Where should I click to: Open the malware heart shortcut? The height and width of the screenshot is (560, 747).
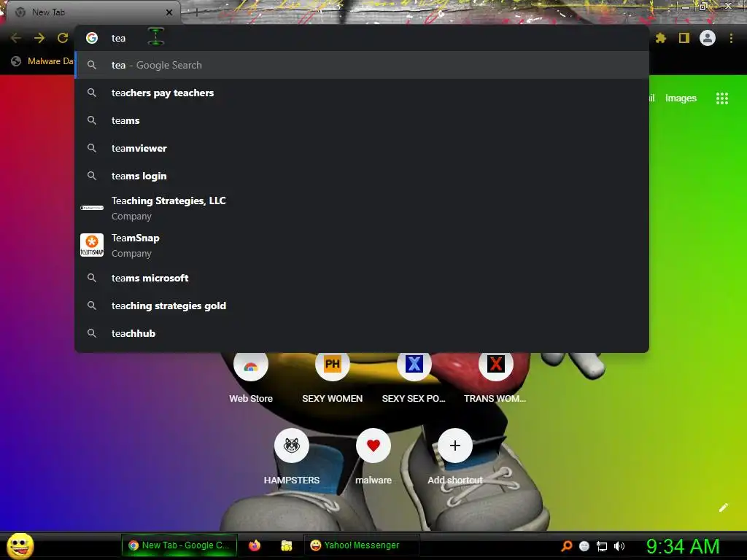click(373, 456)
